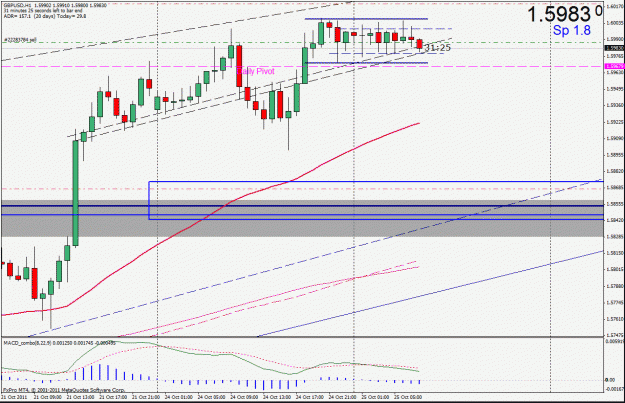Click the '21 Oct 13:00' time axis label
This screenshot has height=403, width=625.
(x=81, y=397)
